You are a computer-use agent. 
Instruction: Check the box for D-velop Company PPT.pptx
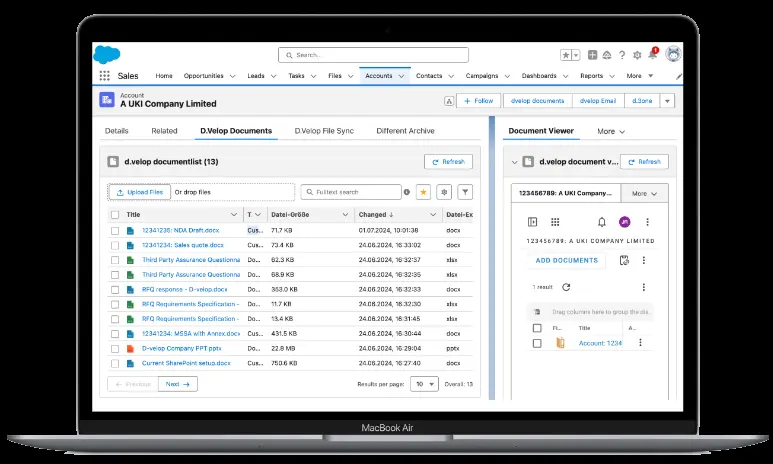pyautogui.click(x=115, y=349)
